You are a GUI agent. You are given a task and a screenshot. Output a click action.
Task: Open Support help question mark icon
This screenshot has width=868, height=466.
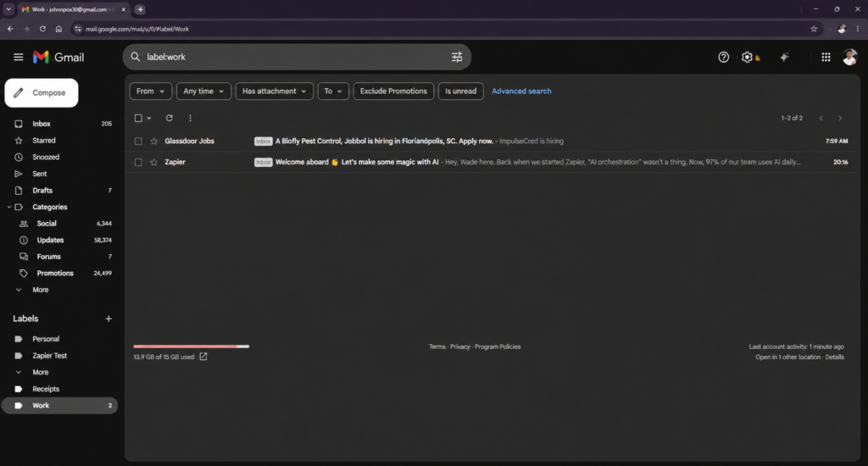724,57
